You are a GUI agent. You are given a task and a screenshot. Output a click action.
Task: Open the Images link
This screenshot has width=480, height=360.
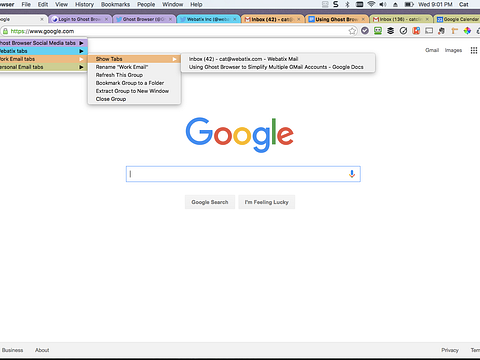pos(453,50)
